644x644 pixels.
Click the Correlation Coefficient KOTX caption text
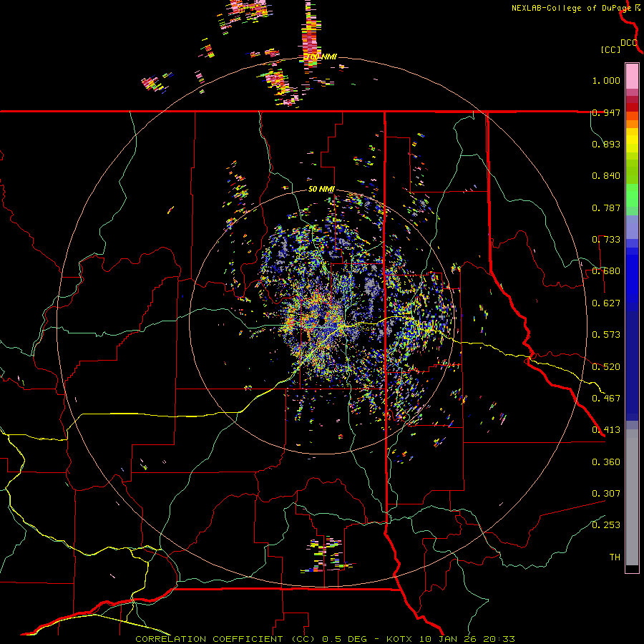[x=325, y=639]
